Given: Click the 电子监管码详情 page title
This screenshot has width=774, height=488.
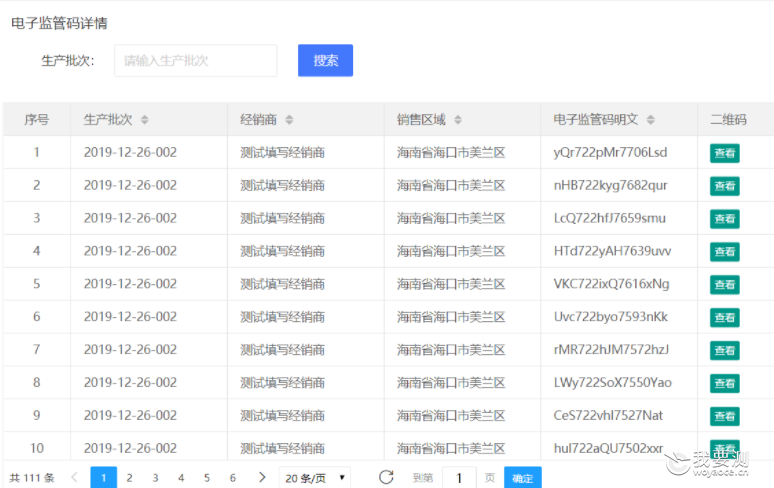Looking at the screenshot, I should (59, 23).
